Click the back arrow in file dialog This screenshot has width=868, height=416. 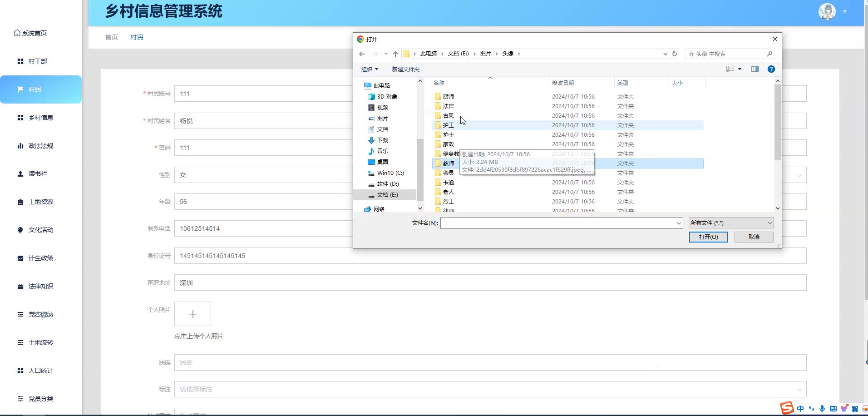coord(362,54)
